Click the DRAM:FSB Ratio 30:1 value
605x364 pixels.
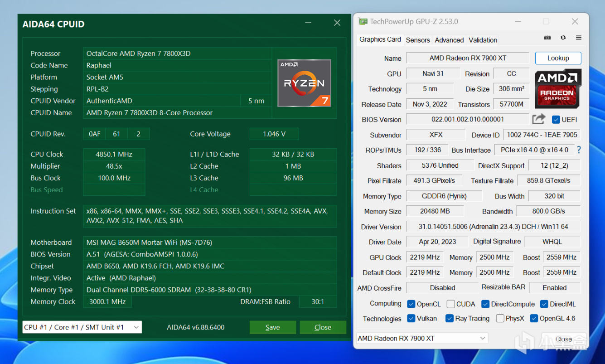(318, 301)
